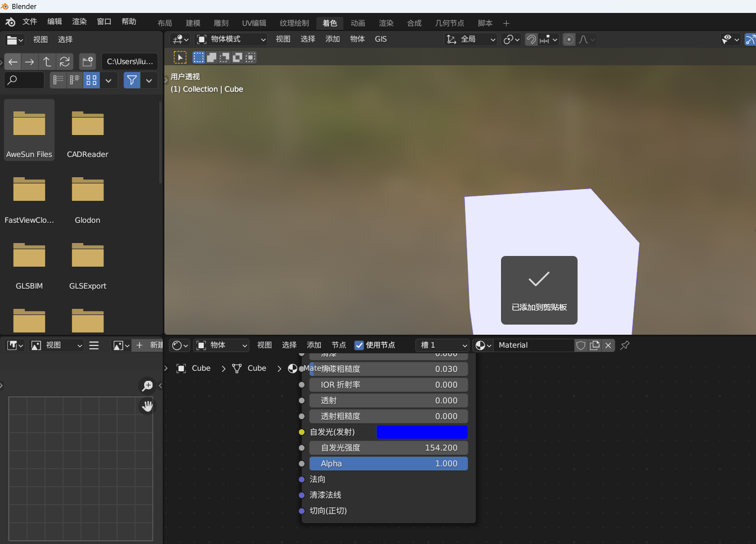Screen dimensions: 756x544
Task: Click the Cube object icon in breadcrumb
Action: coord(181,368)
